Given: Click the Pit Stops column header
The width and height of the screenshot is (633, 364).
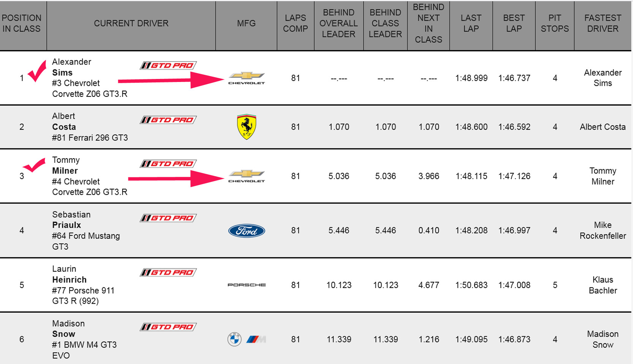Looking at the screenshot, I should pos(555,24).
